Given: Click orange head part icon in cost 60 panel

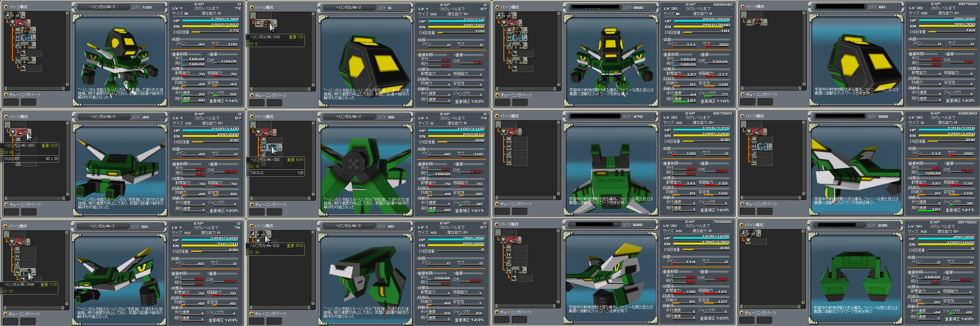Looking at the screenshot, I should pyautogui.click(x=758, y=23).
